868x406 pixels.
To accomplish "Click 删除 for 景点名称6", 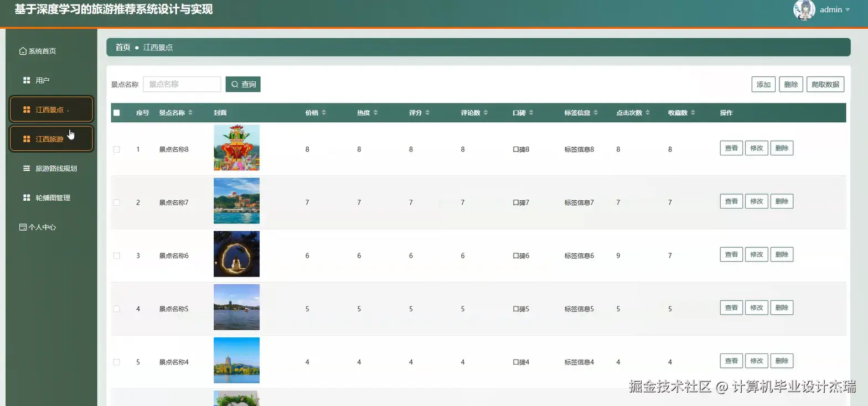I will point(782,254).
